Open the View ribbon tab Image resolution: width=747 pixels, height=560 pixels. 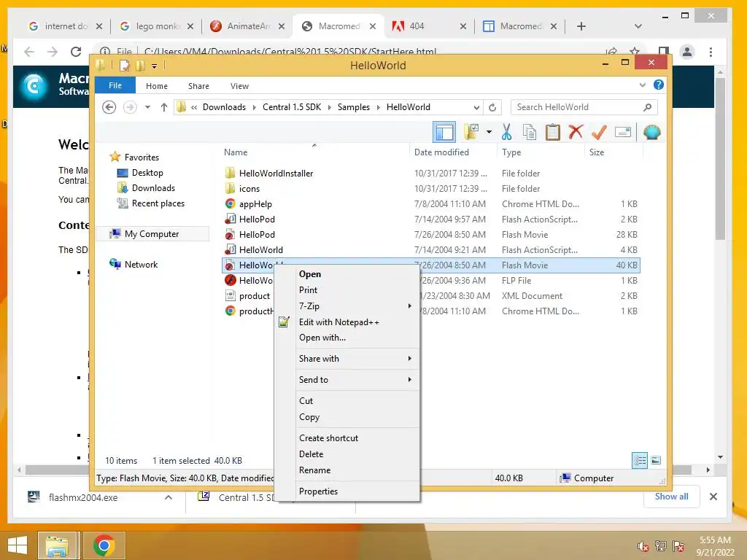[239, 86]
